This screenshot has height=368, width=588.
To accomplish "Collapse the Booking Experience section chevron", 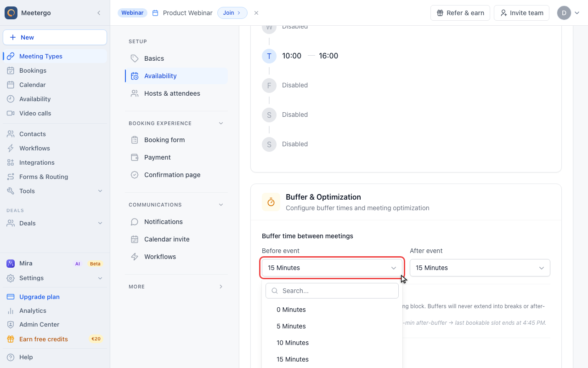I will click(221, 123).
